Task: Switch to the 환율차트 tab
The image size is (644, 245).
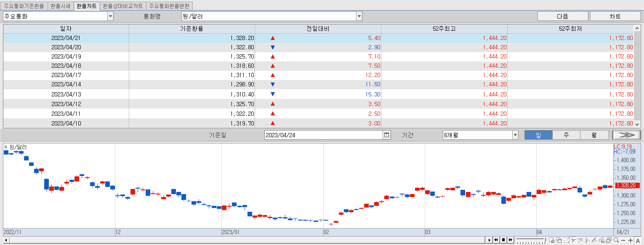Action: (x=86, y=6)
